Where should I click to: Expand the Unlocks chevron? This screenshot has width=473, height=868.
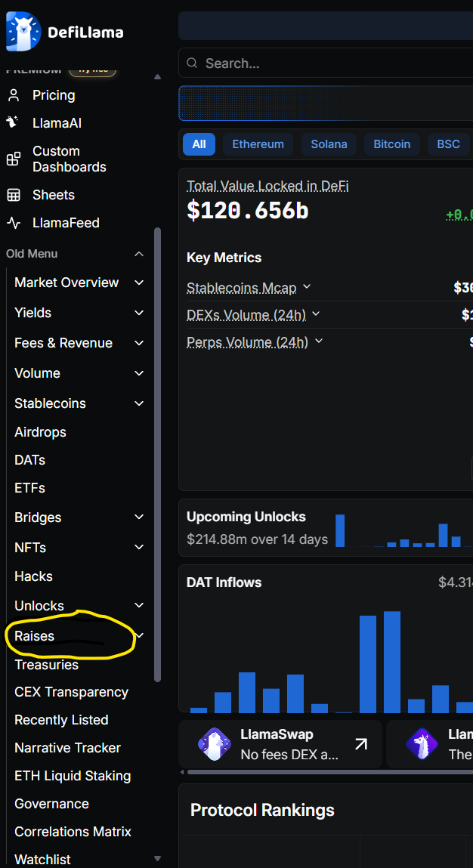tap(139, 605)
